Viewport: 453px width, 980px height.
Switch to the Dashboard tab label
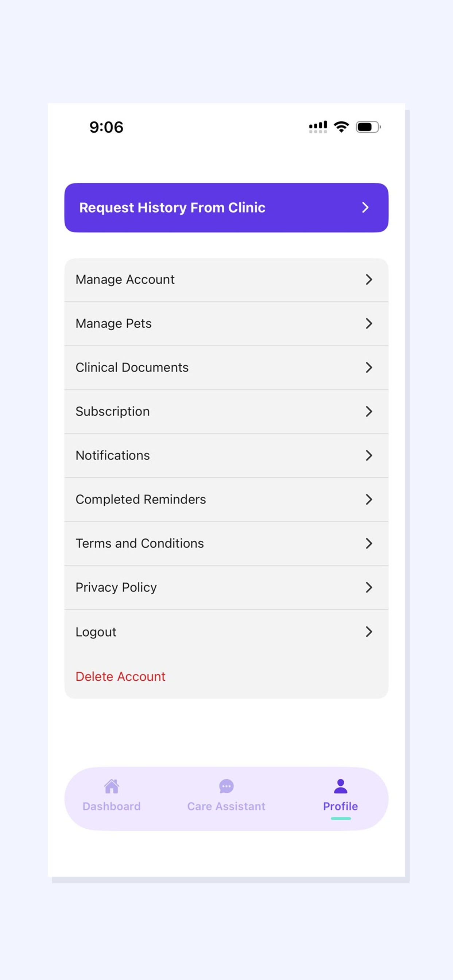pyautogui.click(x=112, y=806)
